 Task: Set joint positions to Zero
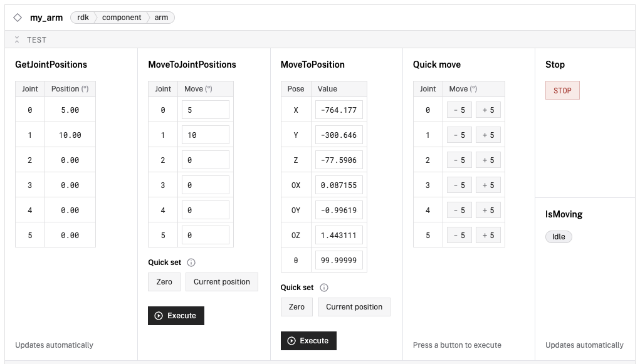[164, 282]
